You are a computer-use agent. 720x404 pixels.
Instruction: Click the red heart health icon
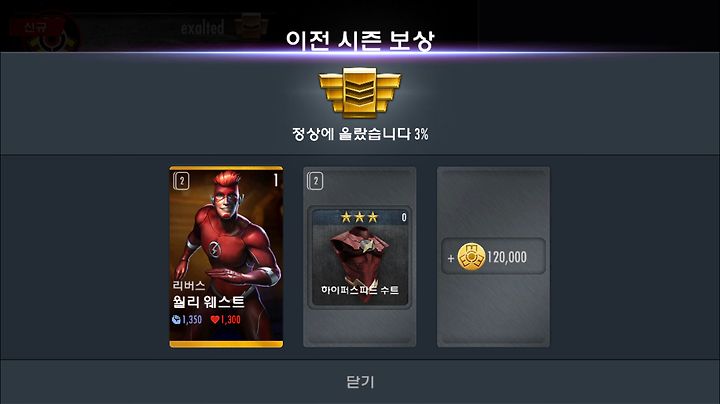coord(215,319)
